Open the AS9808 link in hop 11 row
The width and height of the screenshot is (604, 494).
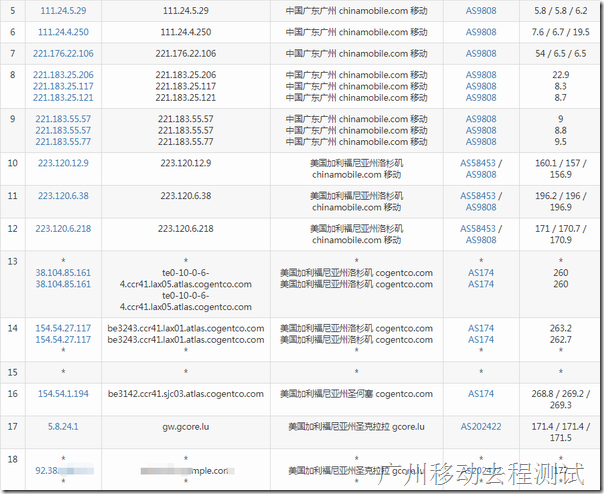[x=481, y=207]
